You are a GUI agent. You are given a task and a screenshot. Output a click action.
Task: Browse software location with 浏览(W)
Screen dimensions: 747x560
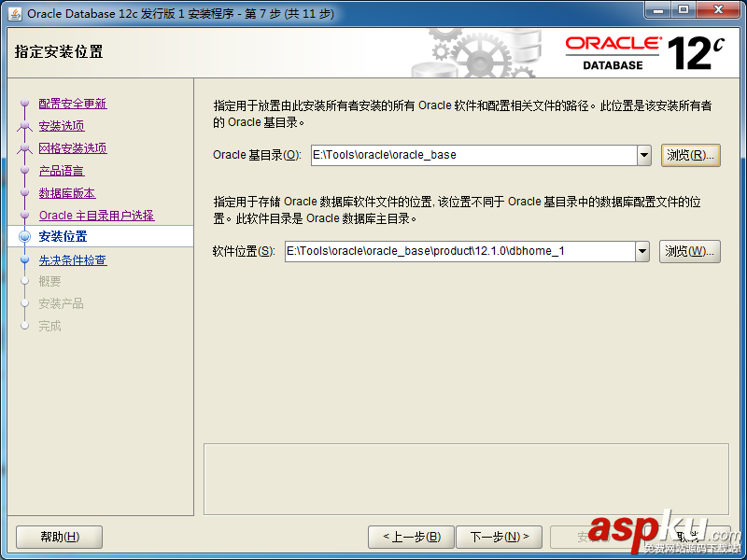tap(689, 251)
